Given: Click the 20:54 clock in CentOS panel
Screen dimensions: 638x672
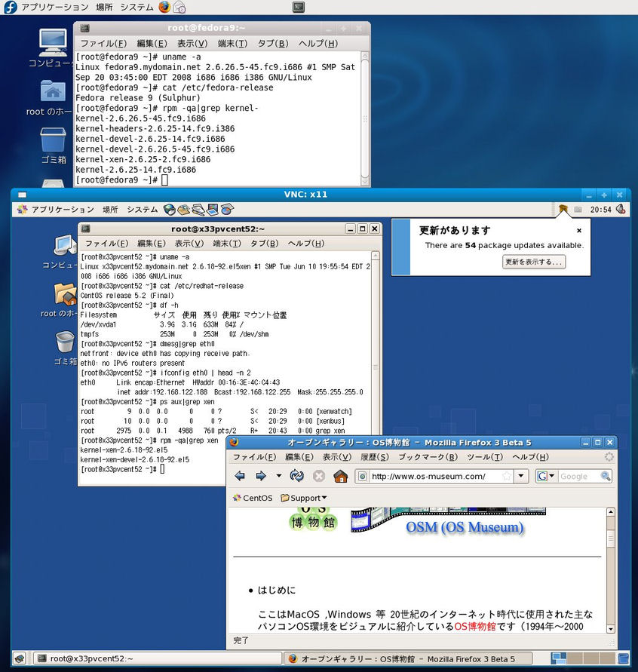Looking at the screenshot, I should [x=601, y=210].
